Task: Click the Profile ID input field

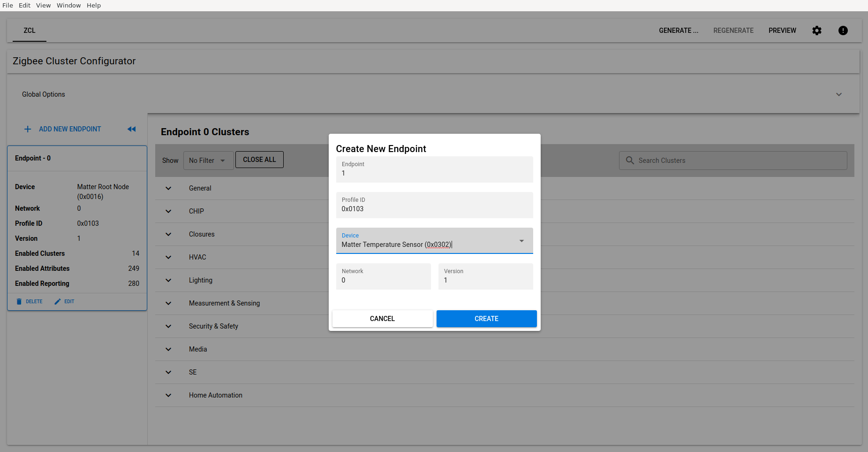Action: (434, 209)
